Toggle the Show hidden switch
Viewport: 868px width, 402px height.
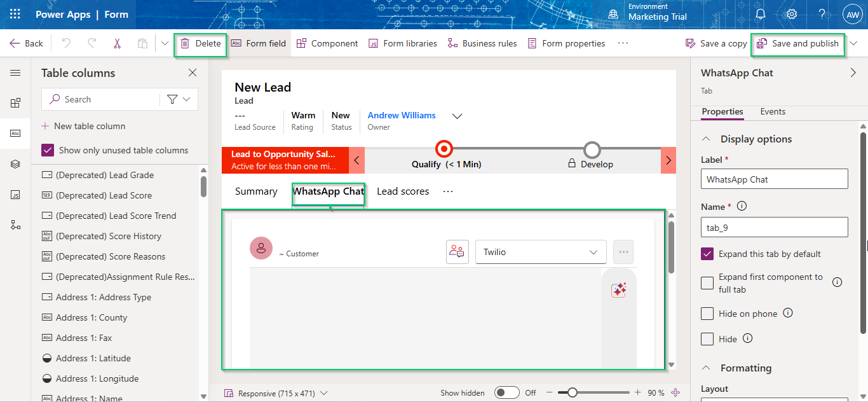[507, 392]
